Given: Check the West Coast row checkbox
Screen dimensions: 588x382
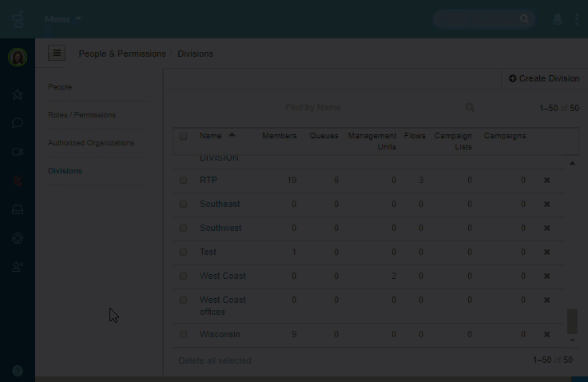Looking at the screenshot, I should click(x=183, y=277).
